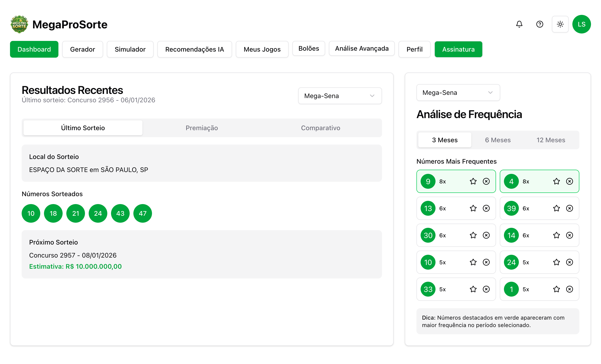Open the notifications bell
Viewport: 601px width, 364px height.
click(x=519, y=24)
